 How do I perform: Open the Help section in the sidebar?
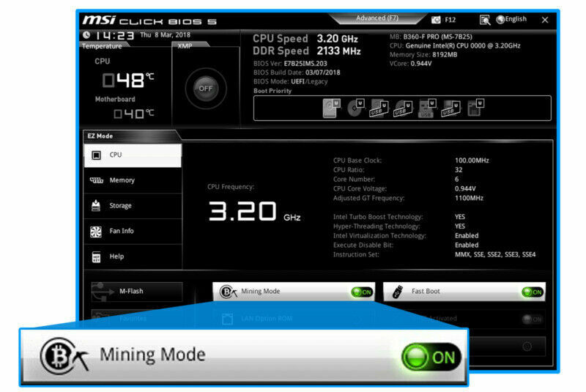133,256
